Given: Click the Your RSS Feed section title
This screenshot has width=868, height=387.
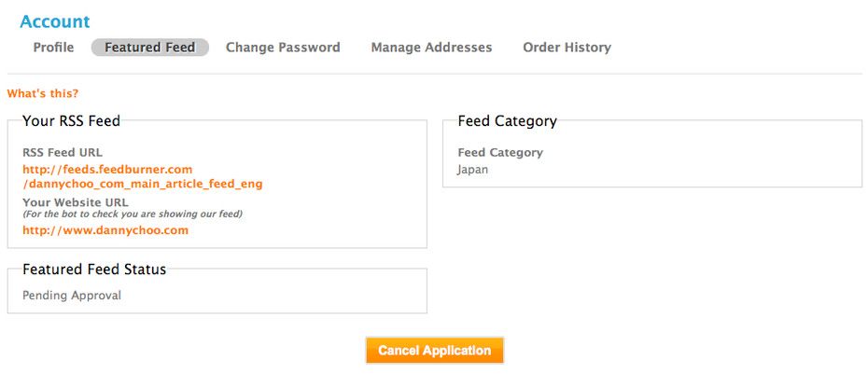Looking at the screenshot, I should (72, 120).
